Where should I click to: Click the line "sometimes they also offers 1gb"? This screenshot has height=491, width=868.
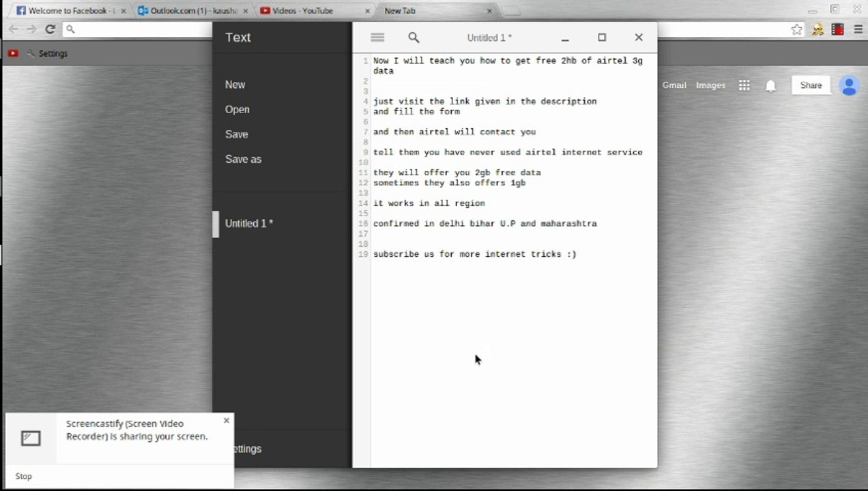(x=450, y=183)
